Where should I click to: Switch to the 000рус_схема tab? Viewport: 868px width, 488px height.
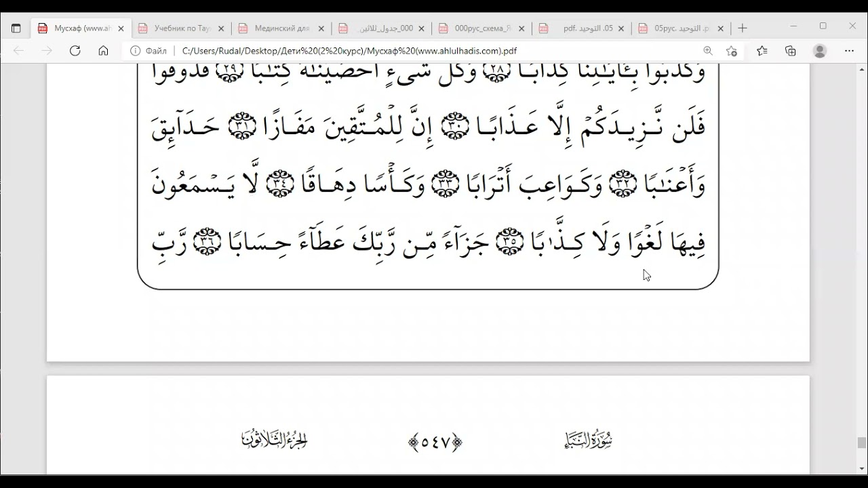[x=483, y=28]
